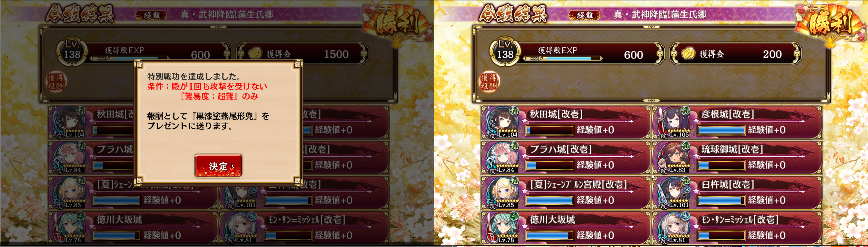Select [夏]シェーンブルン宮殿 portrait in right panel
868x247 pixels.
pos(500,193)
